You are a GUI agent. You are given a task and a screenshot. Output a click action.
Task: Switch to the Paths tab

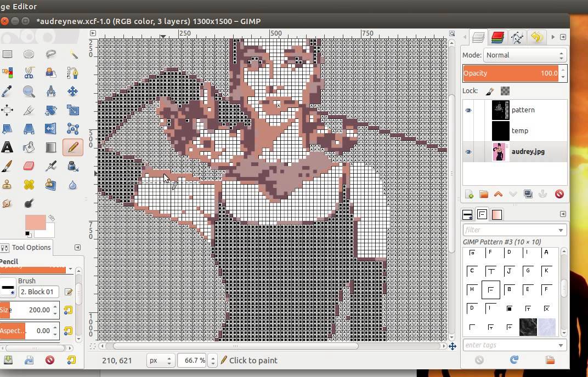tap(517, 37)
